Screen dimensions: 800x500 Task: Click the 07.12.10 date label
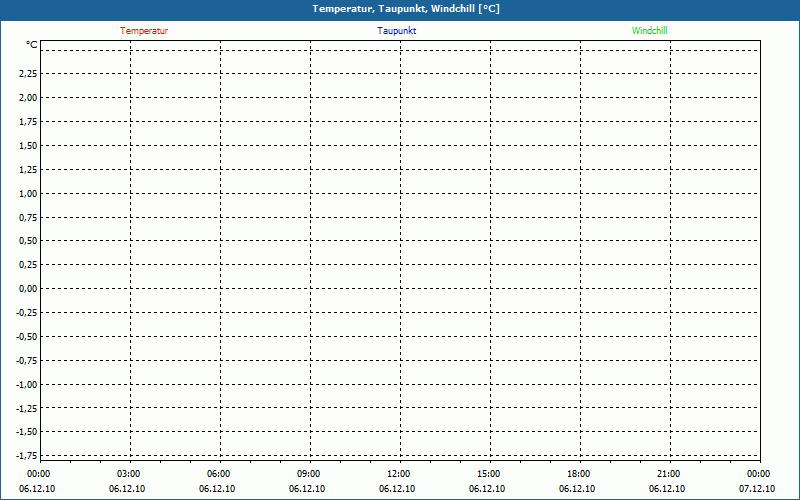(x=757, y=489)
